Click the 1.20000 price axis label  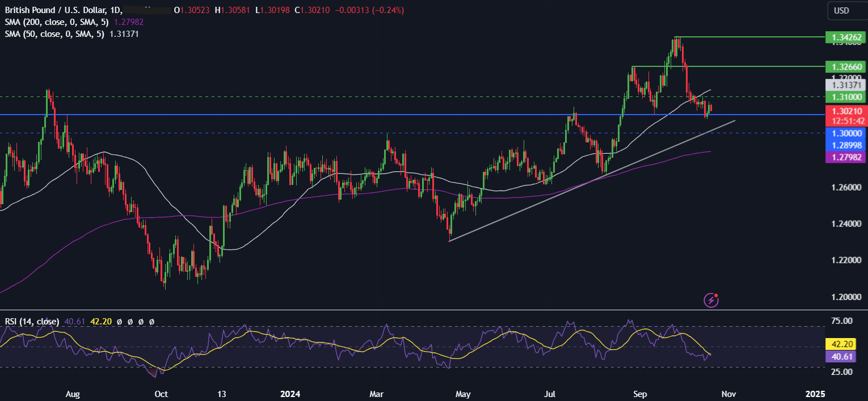click(847, 297)
